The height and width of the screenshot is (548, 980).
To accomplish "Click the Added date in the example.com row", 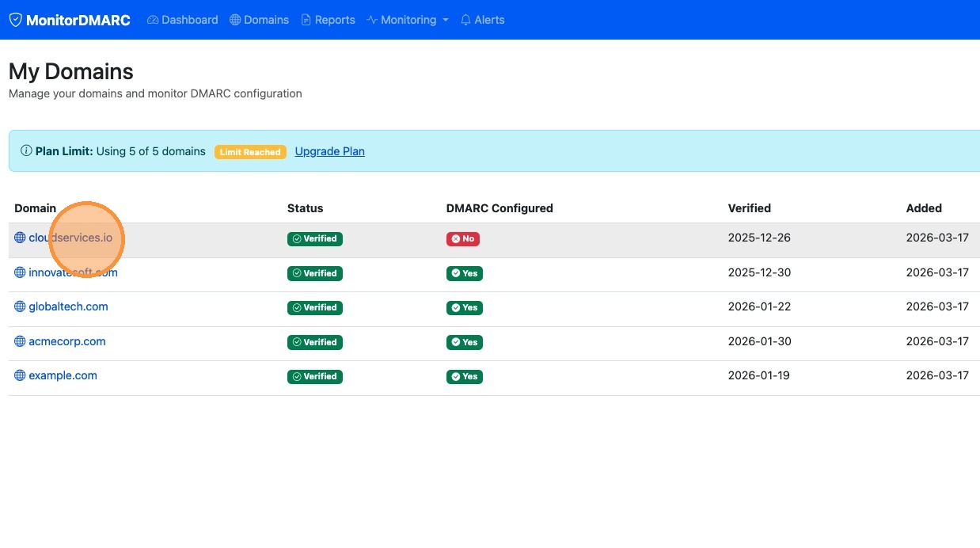I will (x=937, y=375).
